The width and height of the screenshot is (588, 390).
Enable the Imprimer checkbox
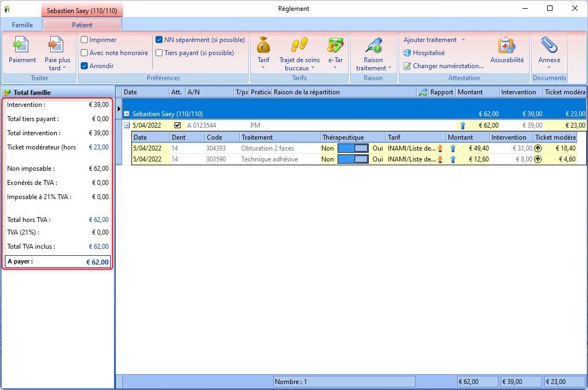pos(85,40)
